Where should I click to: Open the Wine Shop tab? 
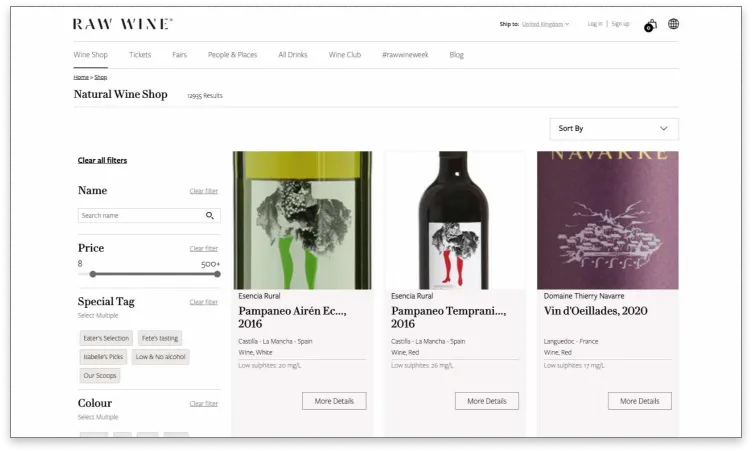pyautogui.click(x=91, y=55)
